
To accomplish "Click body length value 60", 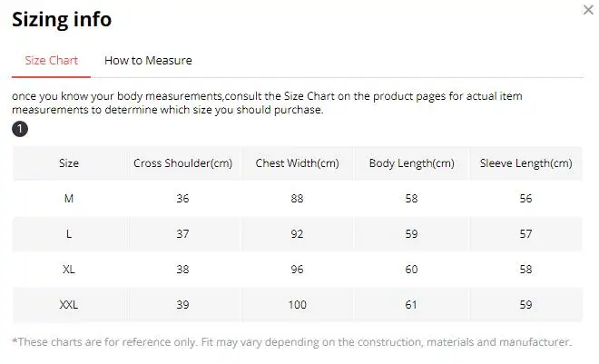I will coord(411,270).
